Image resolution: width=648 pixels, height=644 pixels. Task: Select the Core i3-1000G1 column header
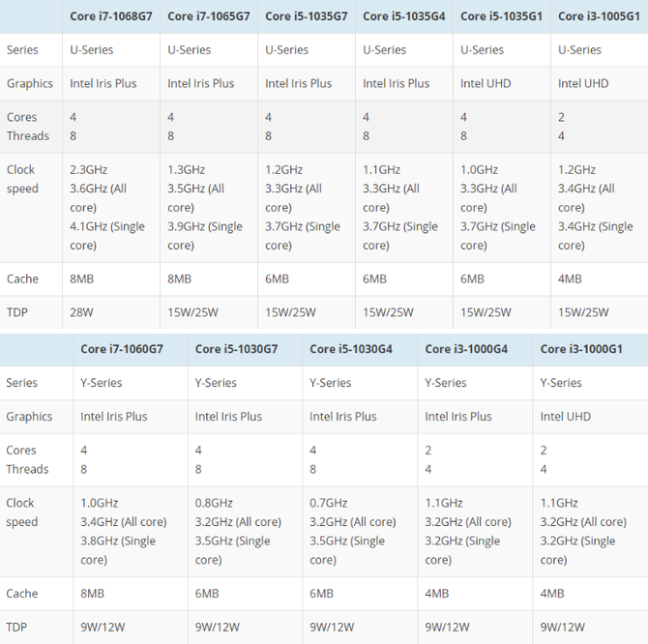coord(591,349)
